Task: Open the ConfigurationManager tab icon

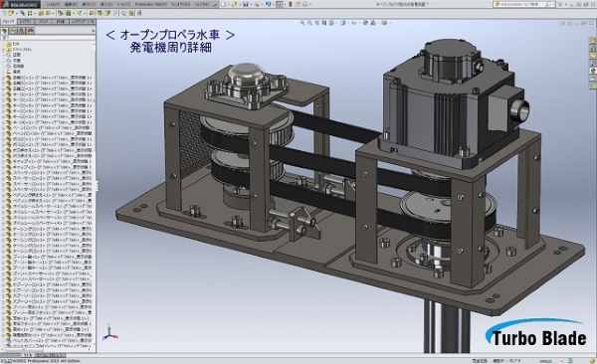Action: point(22,31)
